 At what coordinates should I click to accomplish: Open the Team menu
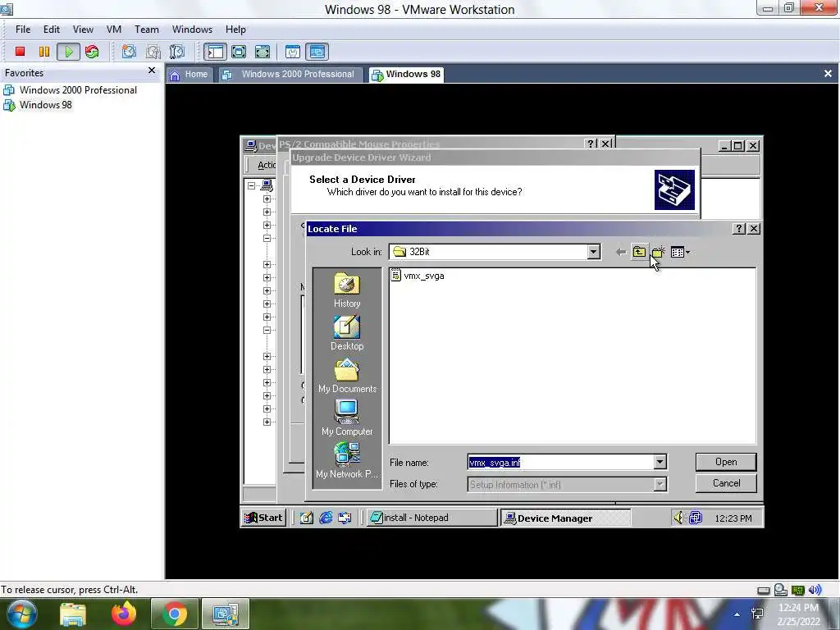pos(146,30)
